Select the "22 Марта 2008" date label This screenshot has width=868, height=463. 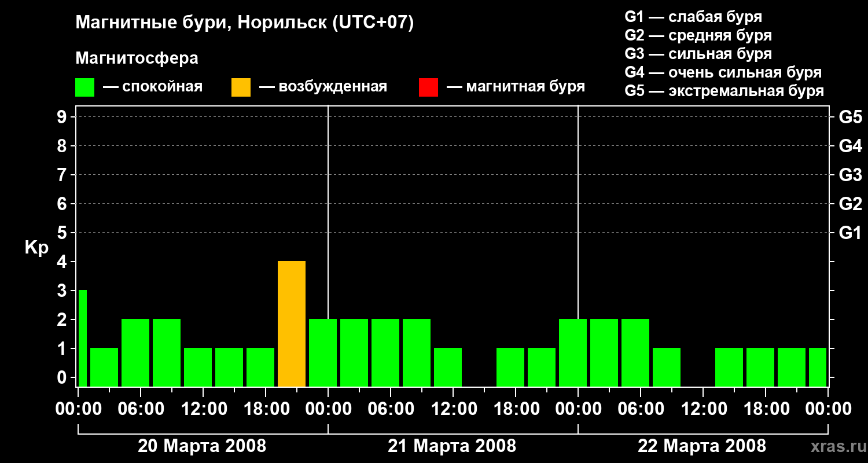pos(701,446)
